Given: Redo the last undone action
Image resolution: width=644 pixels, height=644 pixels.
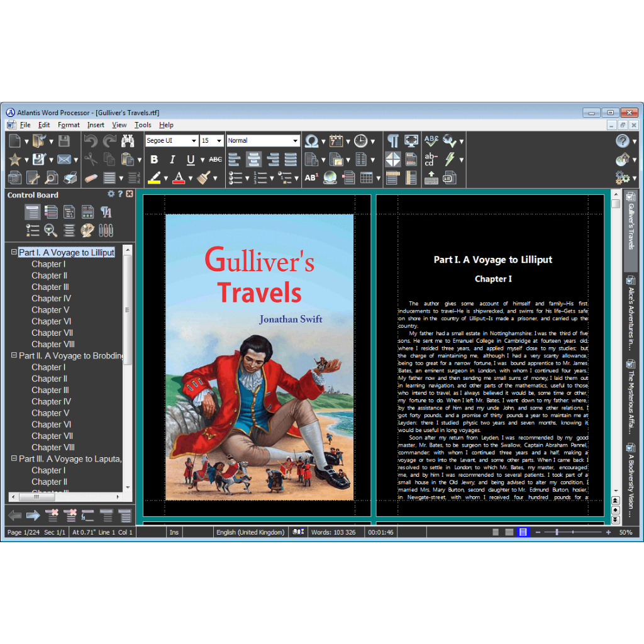Looking at the screenshot, I should 109,141.
